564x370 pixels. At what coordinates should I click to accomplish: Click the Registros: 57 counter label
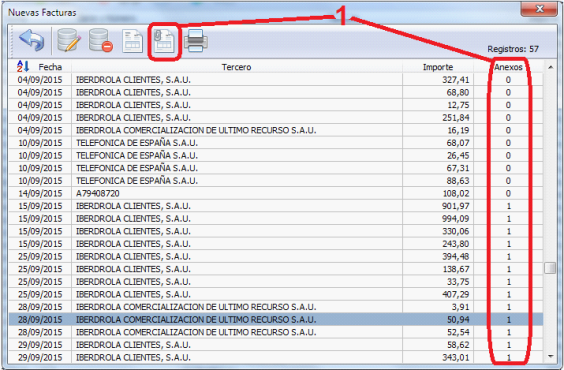click(x=513, y=49)
